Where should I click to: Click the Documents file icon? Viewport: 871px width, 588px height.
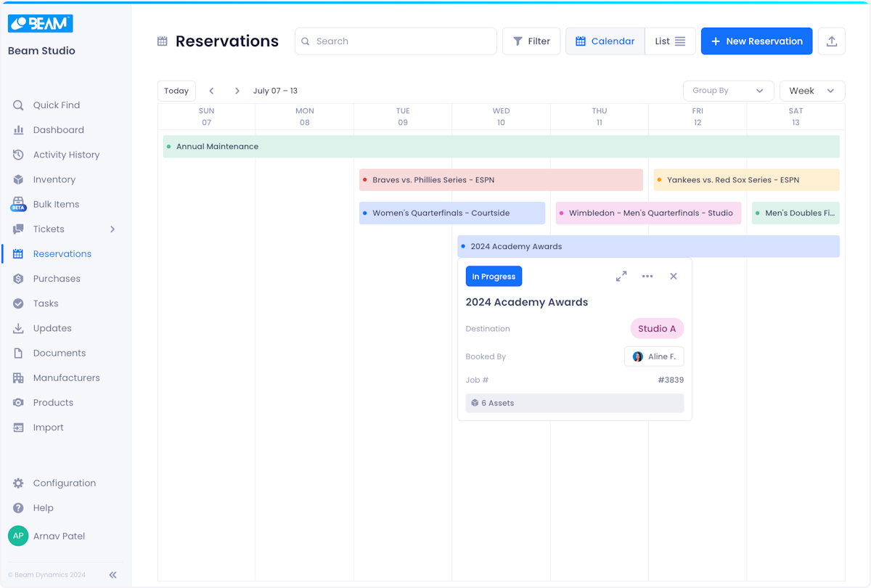click(x=18, y=353)
